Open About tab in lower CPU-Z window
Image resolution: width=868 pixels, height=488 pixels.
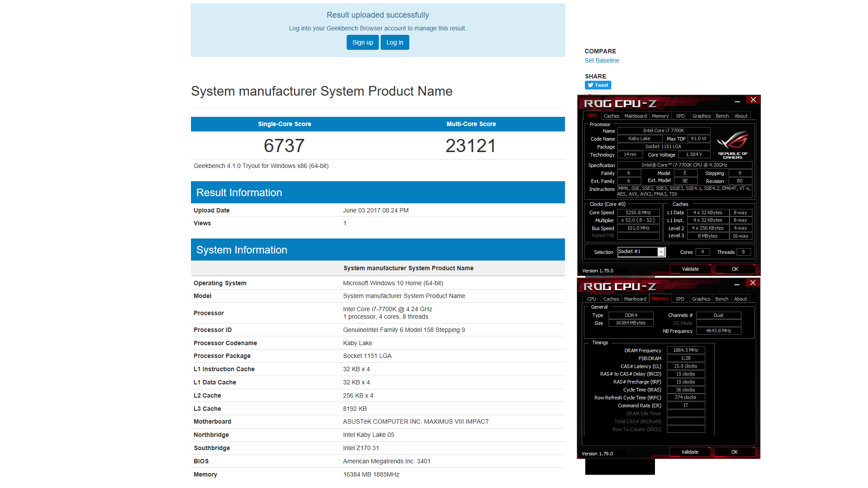click(741, 299)
